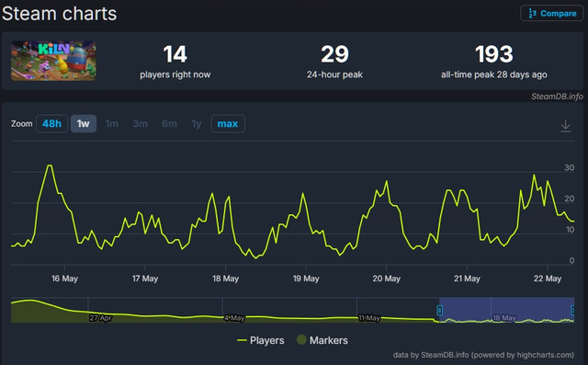Select the 3m zoom range

141,124
